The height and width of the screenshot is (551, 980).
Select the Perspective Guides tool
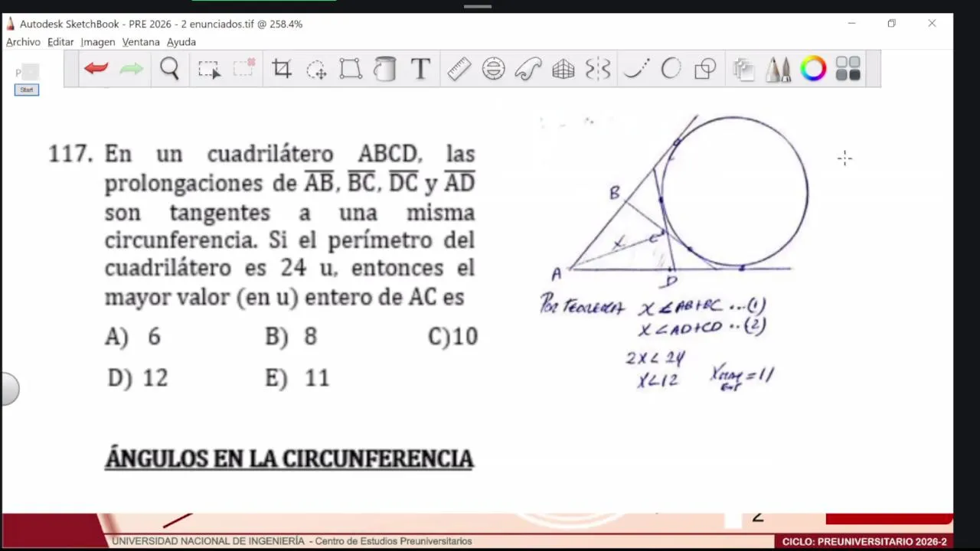click(x=563, y=70)
